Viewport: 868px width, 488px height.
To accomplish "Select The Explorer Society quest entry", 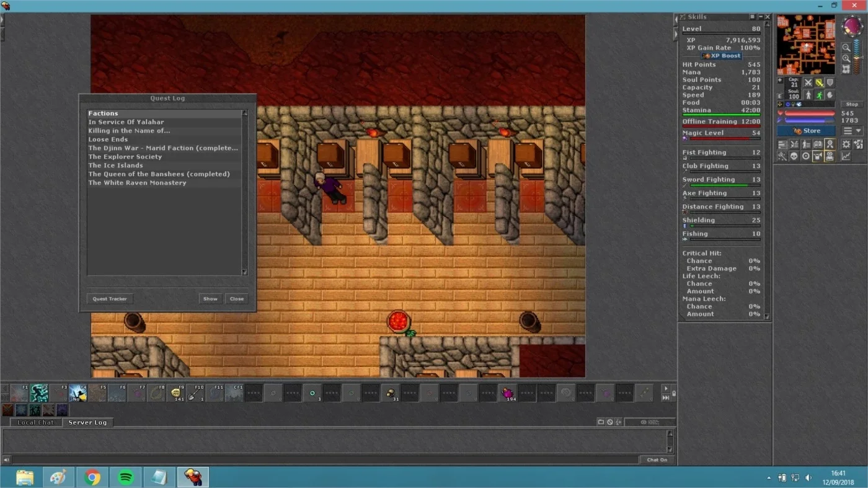I will [125, 157].
